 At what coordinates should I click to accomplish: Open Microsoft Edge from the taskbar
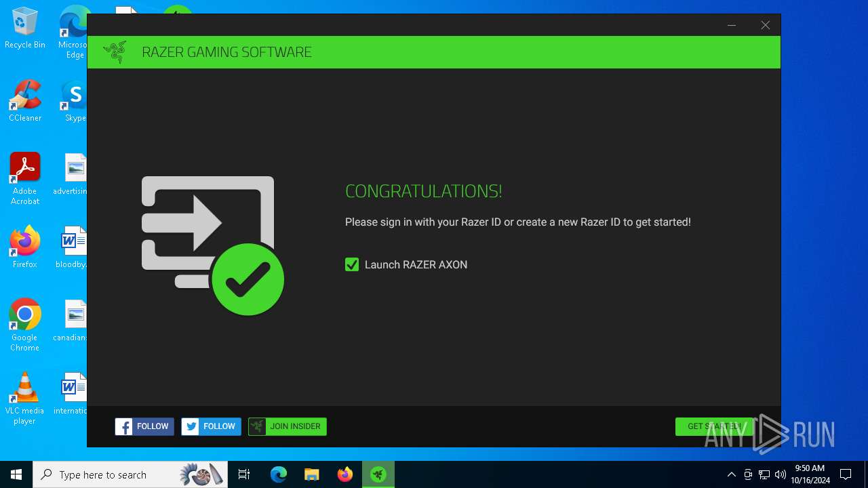click(x=279, y=474)
